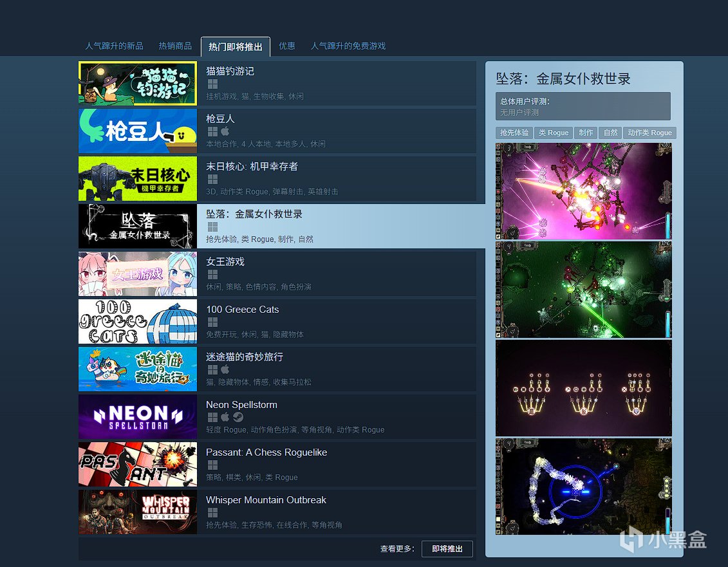Click the 枪豆人 title text
This screenshot has width=728, height=567.
[220, 119]
